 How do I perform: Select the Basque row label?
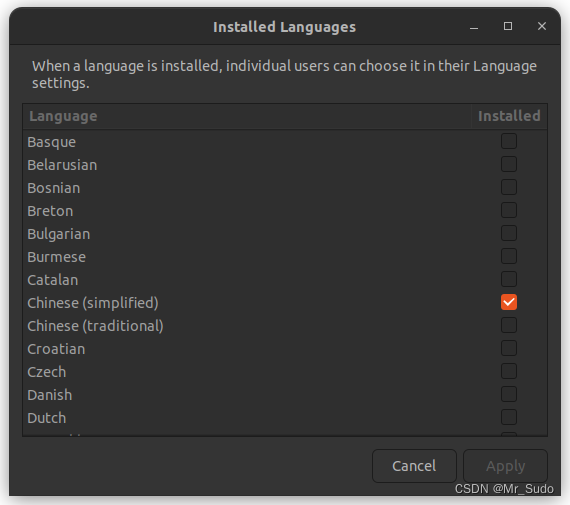pyautogui.click(x=52, y=142)
